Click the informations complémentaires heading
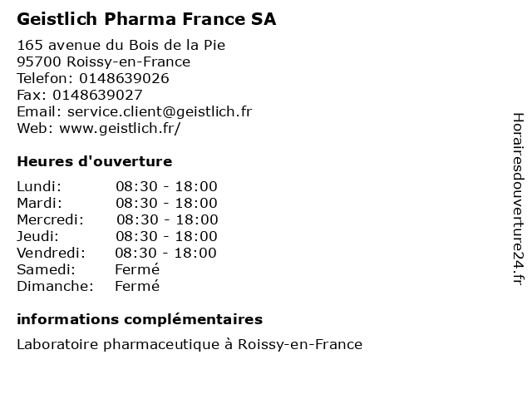Screen dimensions: 532x399 pyautogui.click(x=140, y=319)
